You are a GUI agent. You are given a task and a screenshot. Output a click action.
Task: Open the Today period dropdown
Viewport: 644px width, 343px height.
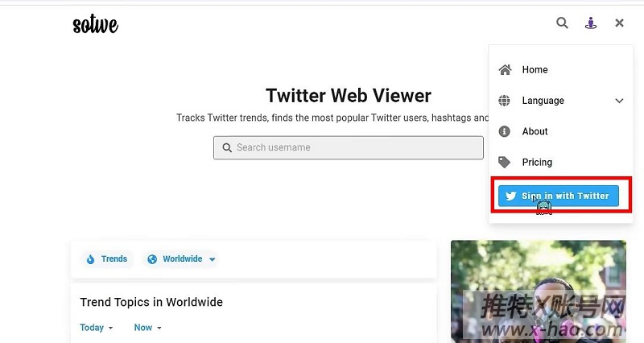click(x=97, y=328)
